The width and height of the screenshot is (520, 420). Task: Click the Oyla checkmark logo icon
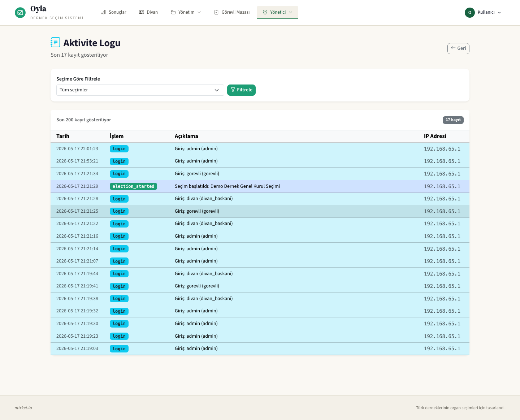point(20,13)
